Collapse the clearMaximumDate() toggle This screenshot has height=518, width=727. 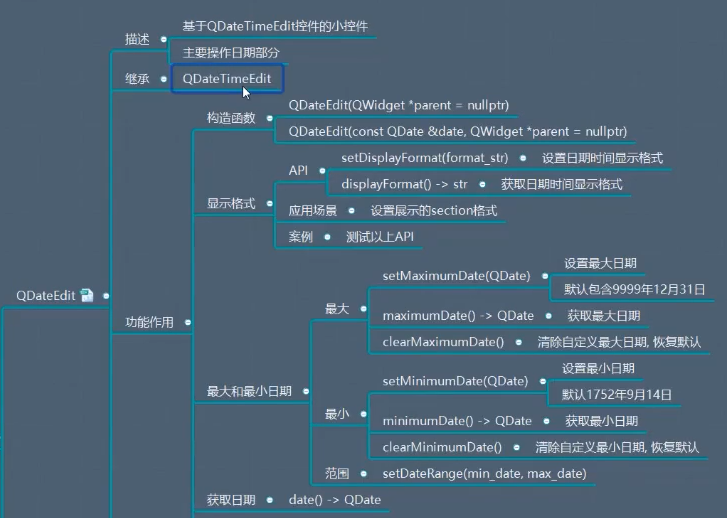519,342
